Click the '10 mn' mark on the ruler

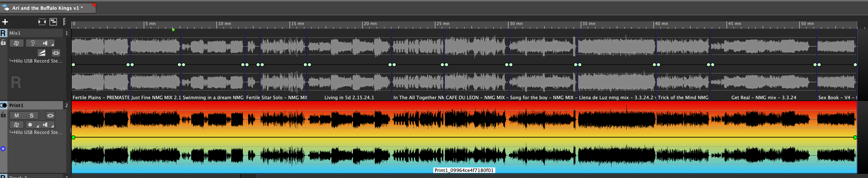(x=225, y=24)
